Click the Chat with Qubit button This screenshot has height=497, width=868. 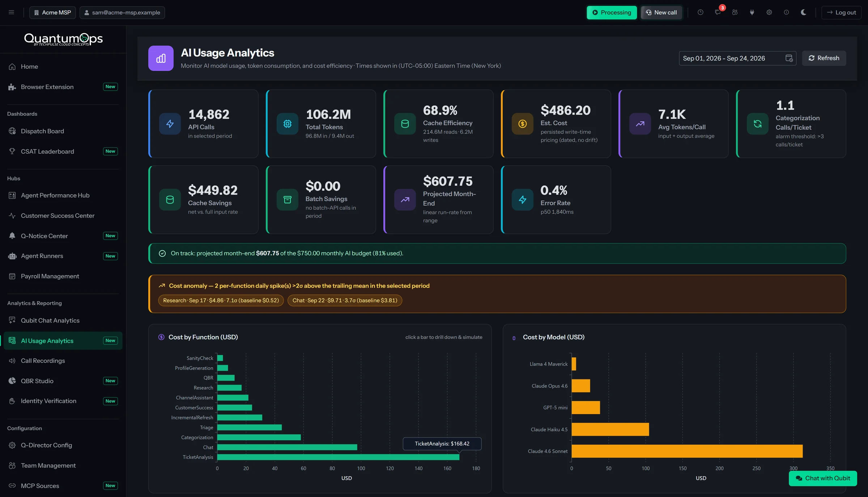[x=823, y=478]
